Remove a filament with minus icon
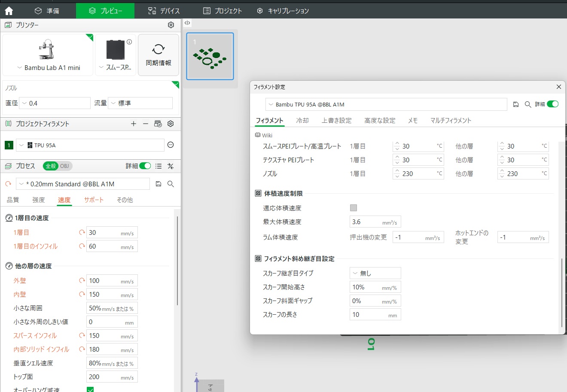Image resolution: width=567 pixels, height=392 pixels. tap(146, 124)
